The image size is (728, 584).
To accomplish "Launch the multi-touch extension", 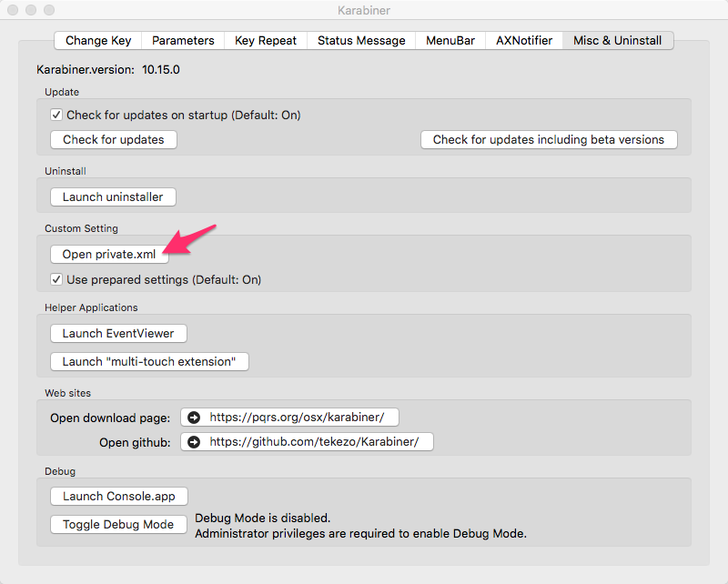I will point(149,362).
